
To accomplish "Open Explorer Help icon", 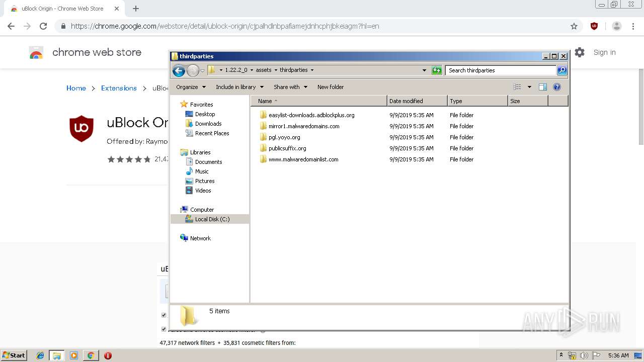I will (557, 87).
